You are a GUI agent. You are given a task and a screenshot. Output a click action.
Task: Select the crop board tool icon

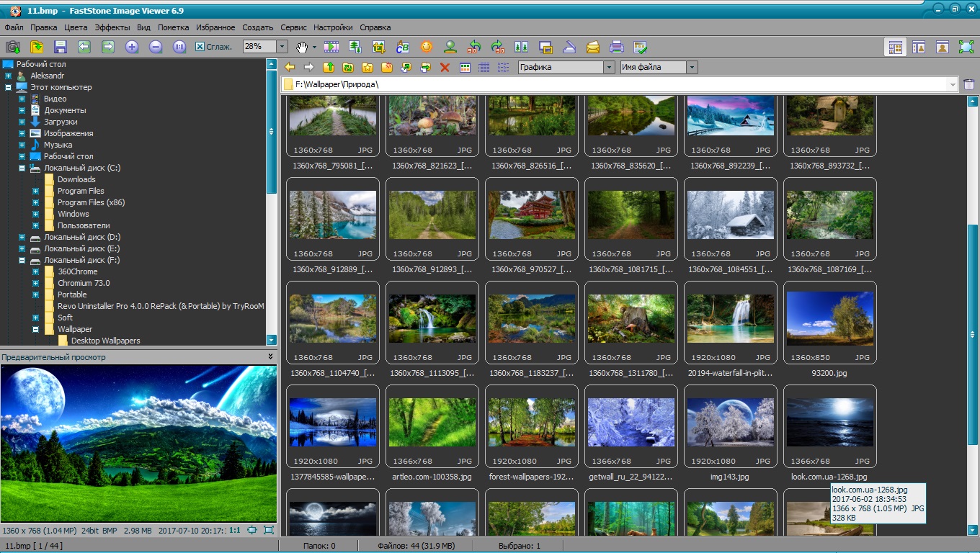coord(379,47)
